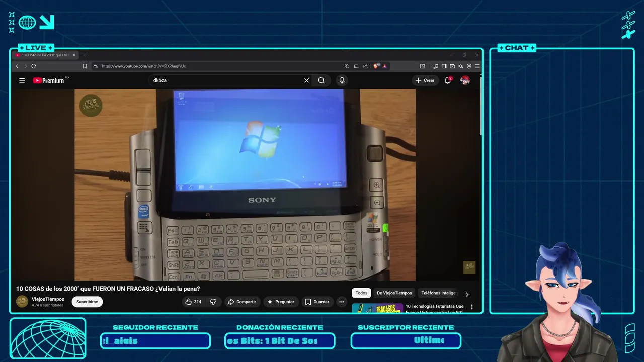Show more filter chips with arrow
The height and width of the screenshot is (362, 644).
[x=467, y=294]
